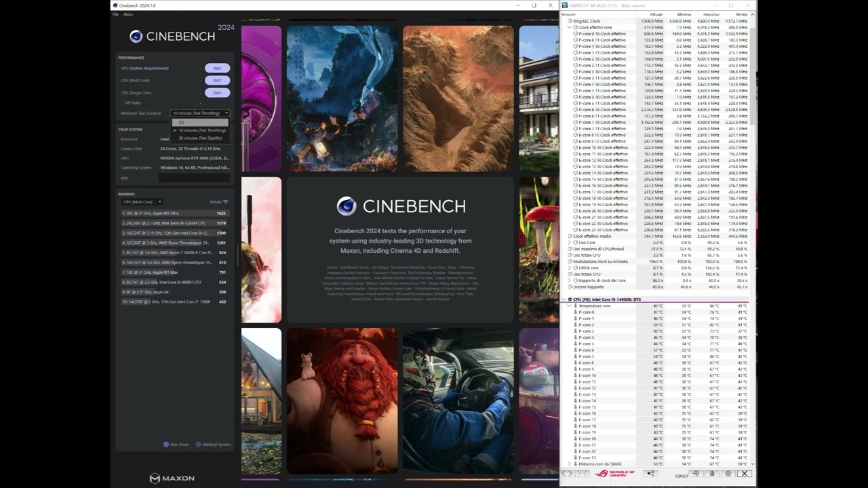Select P-core 6 T0 Clock effettivo row

[x=655, y=109]
